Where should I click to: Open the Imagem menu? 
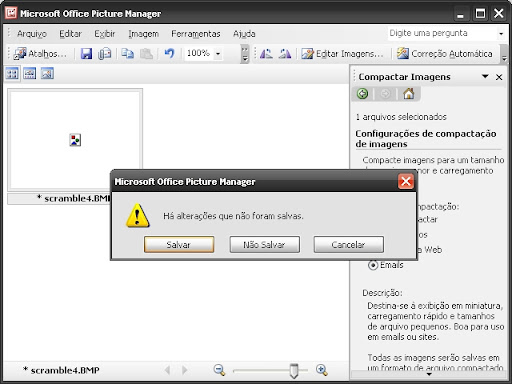[x=143, y=34]
